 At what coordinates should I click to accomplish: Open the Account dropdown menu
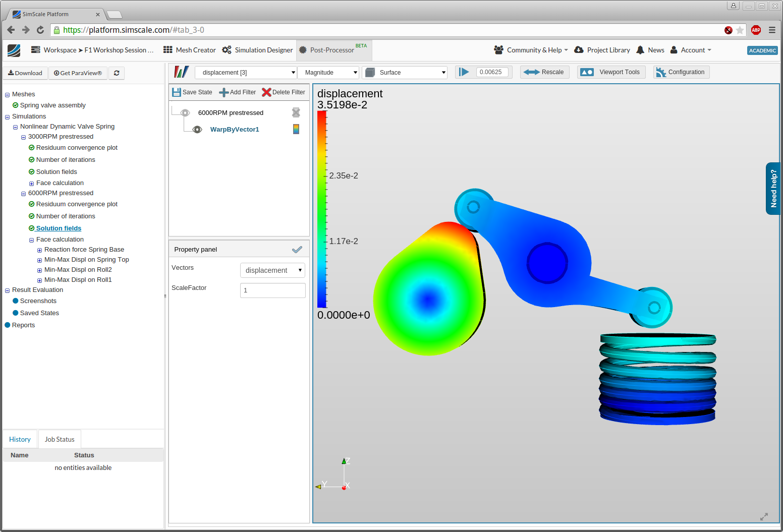691,50
